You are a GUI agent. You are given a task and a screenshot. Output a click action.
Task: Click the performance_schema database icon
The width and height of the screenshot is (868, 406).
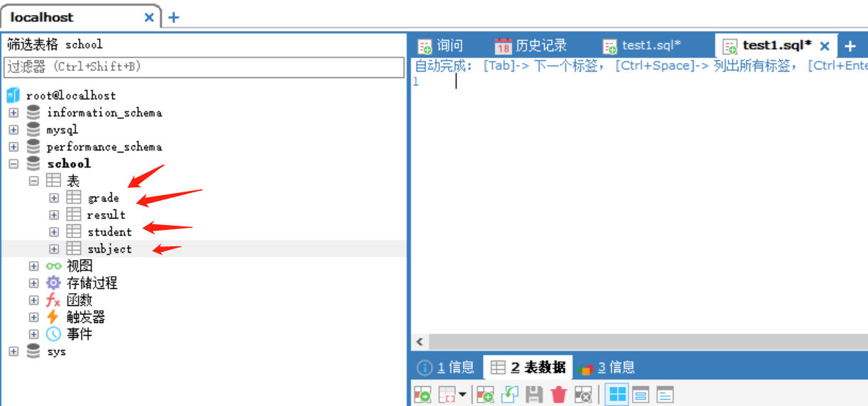click(33, 146)
